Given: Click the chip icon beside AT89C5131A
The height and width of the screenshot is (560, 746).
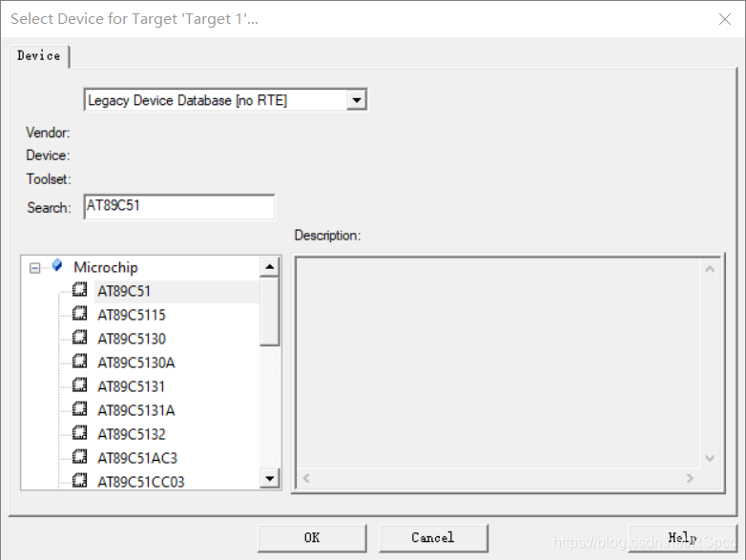Looking at the screenshot, I should [x=79, y=408].
